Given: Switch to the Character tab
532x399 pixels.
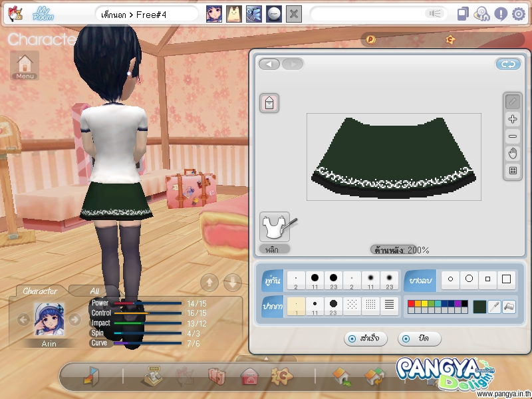Looking at the screenshot, I should pos(40,291).
